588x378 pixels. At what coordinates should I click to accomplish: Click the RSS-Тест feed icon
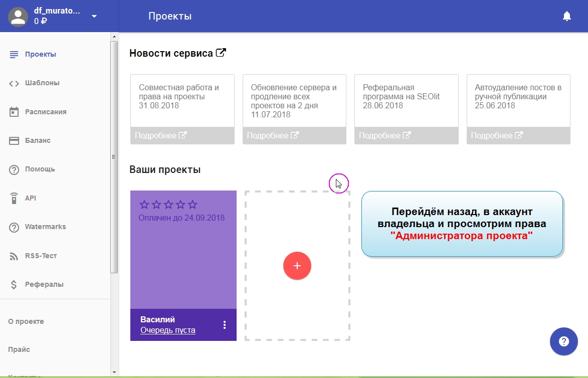[x=14, y=256]
